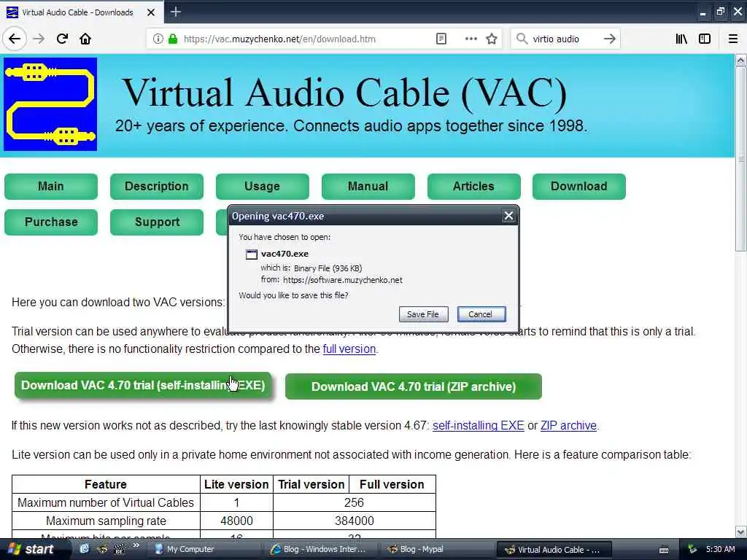Viewport: 747px width, 560px height.
Task: Open the Purchase page
Action: click(x=51, y=222)
